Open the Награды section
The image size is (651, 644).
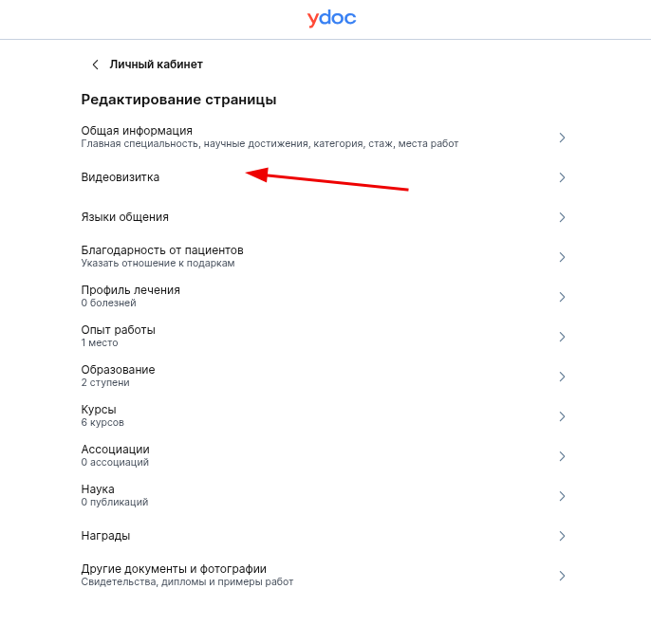(x=325, y=536)
